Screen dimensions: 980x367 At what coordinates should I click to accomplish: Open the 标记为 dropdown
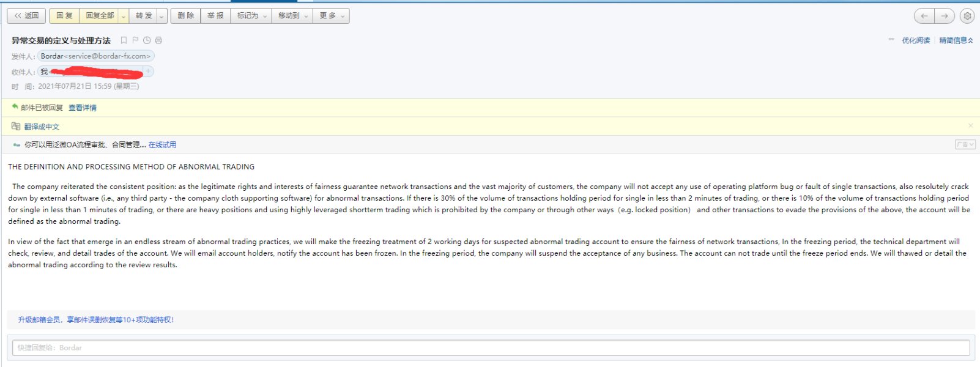click(252, 16)
